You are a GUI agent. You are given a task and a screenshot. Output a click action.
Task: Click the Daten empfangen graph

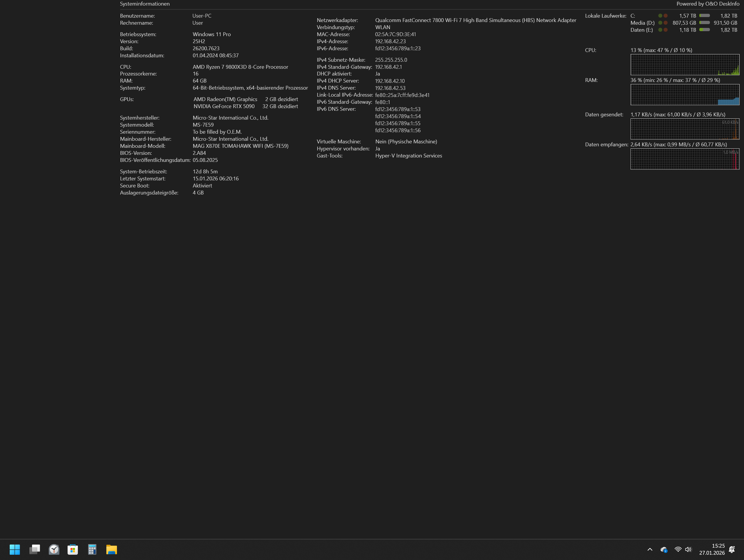tap(684, 159)
